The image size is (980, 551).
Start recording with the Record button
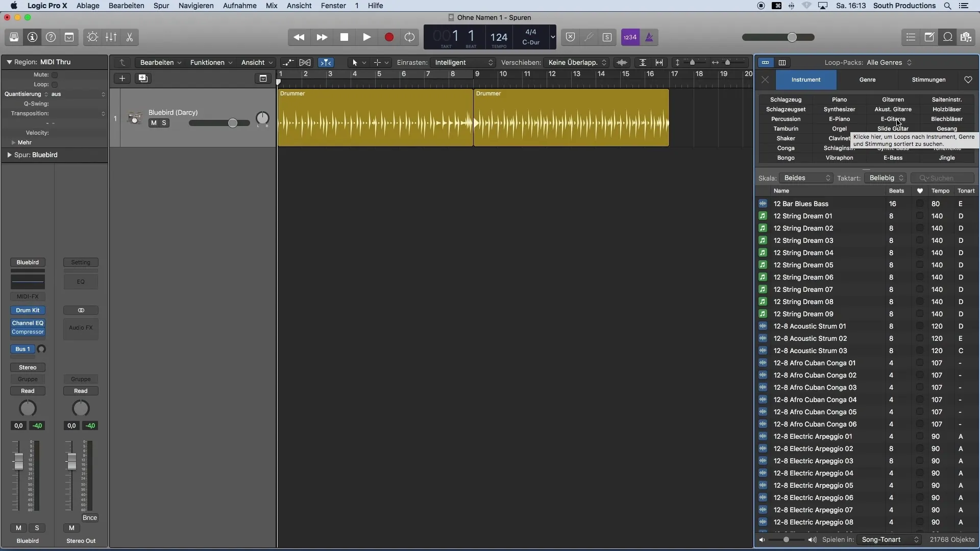pyautogui.click(x=389, y=37)
